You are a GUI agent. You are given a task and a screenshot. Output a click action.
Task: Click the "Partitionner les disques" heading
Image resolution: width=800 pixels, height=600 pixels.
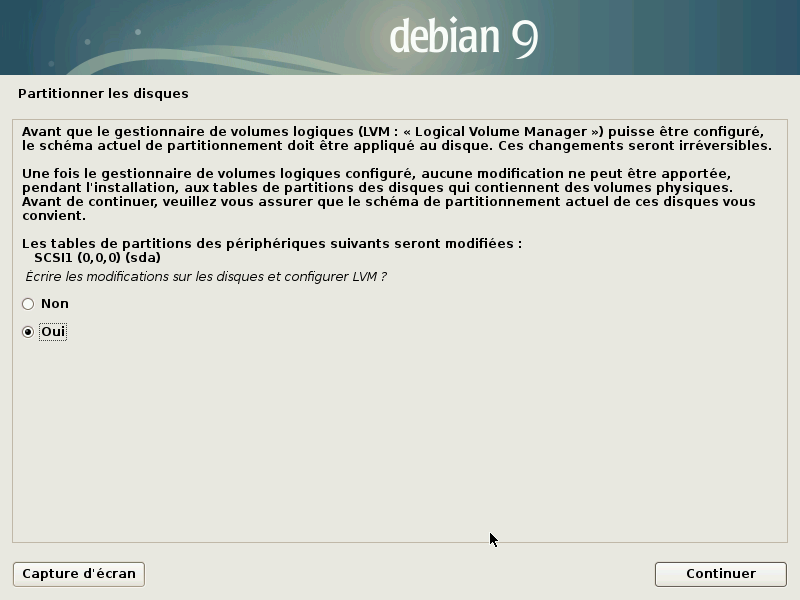[x=103, y=91]
